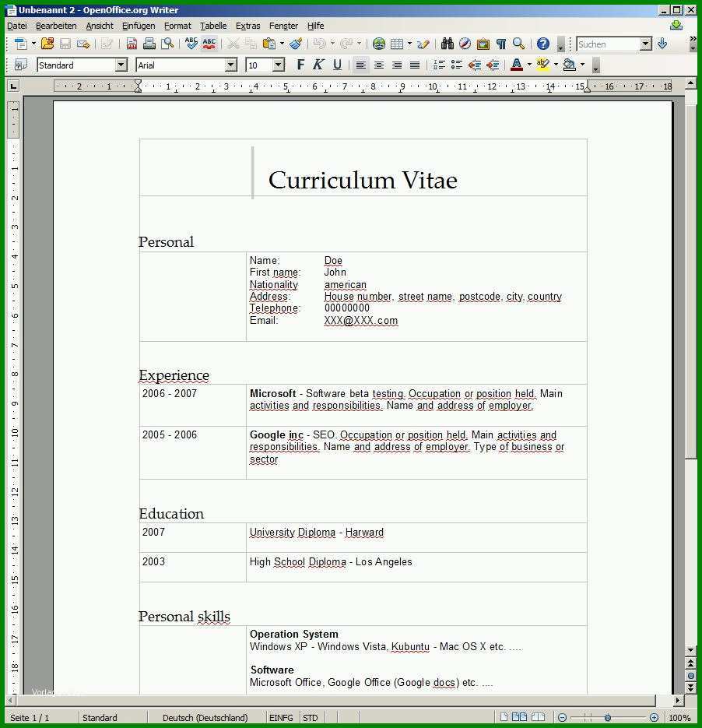702x728 pixels.
Task: Toggle bold formatting F button
Action: tap(300, 65)
